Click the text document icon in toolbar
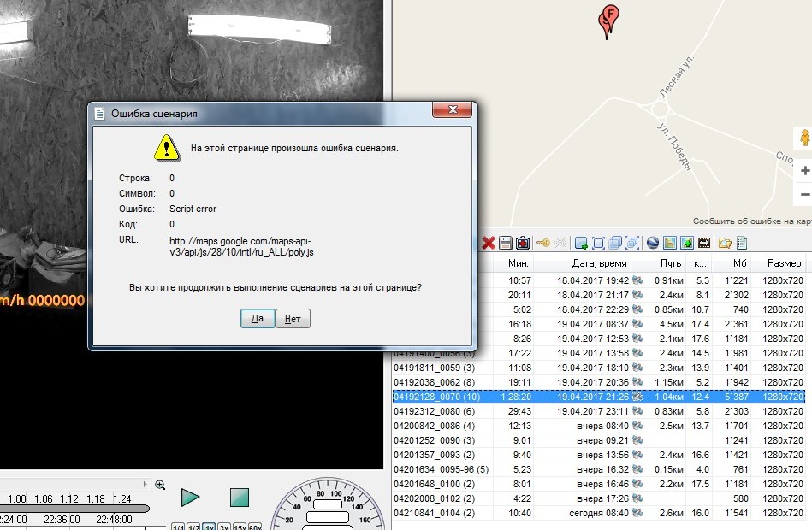 (x=742, y=244)
